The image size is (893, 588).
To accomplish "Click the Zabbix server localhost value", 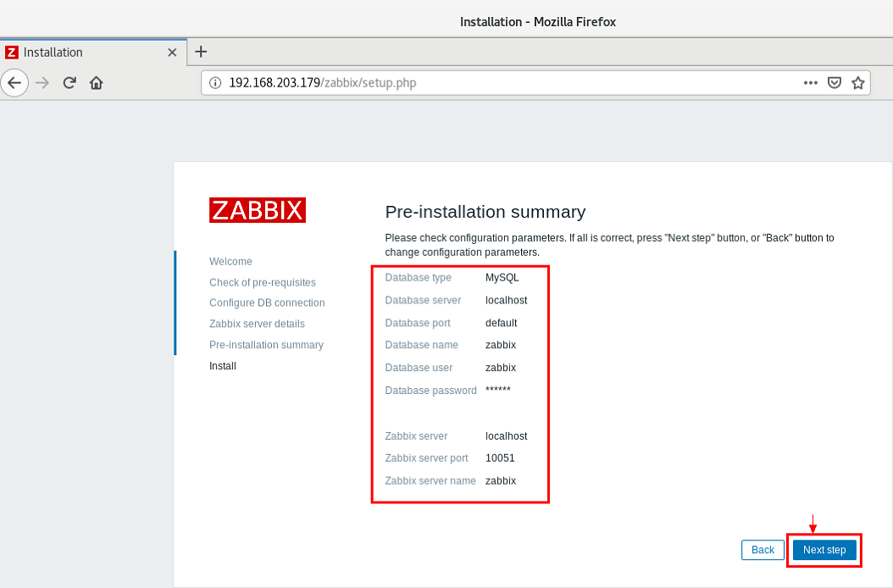I will pyautogui.click(x=507, y=435).
